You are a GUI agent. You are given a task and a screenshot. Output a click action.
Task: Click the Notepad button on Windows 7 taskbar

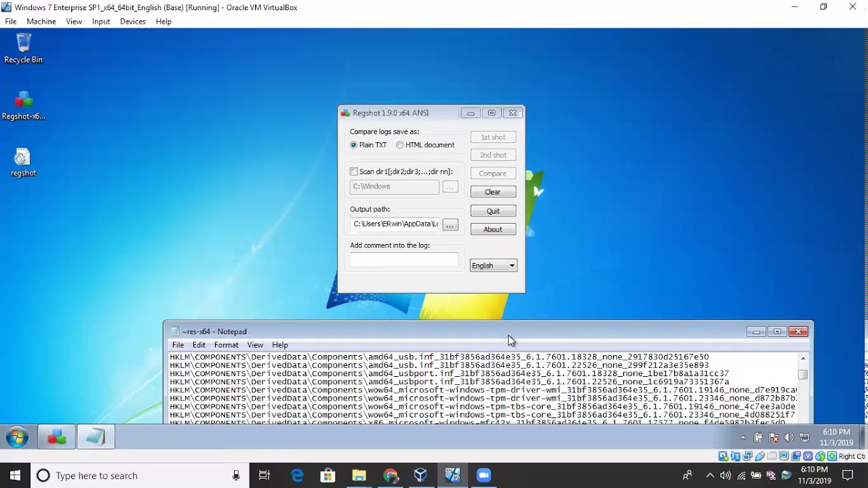[x=96, y=438]
